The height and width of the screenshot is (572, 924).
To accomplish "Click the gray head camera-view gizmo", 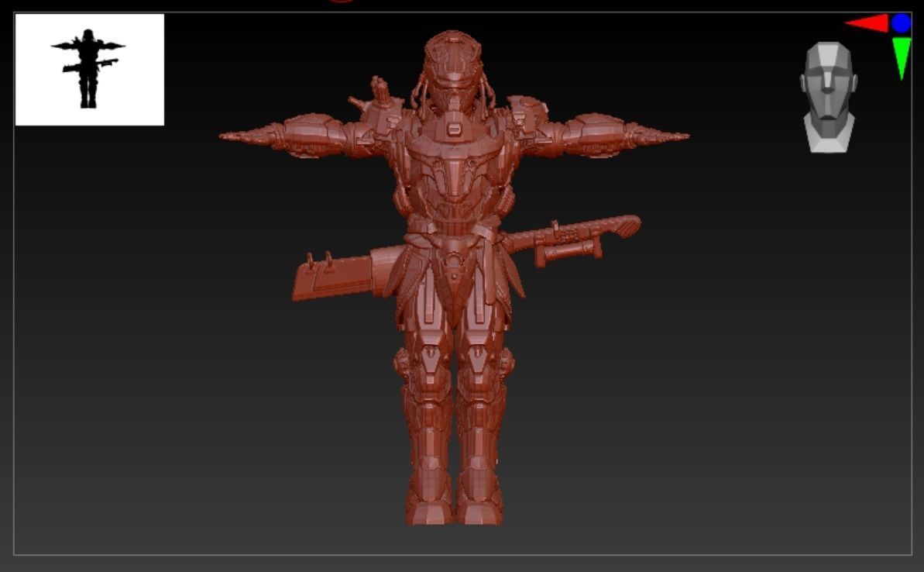I will [x=829, y=97].
